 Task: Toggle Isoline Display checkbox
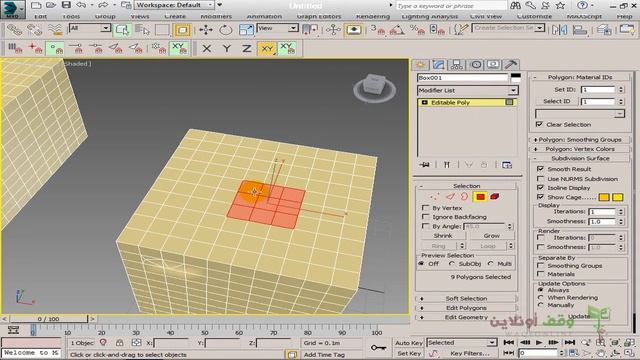point(540,188)
